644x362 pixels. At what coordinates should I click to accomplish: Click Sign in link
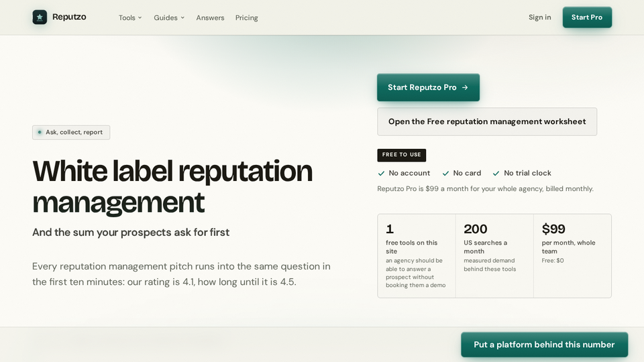click(x=539, y=17)
